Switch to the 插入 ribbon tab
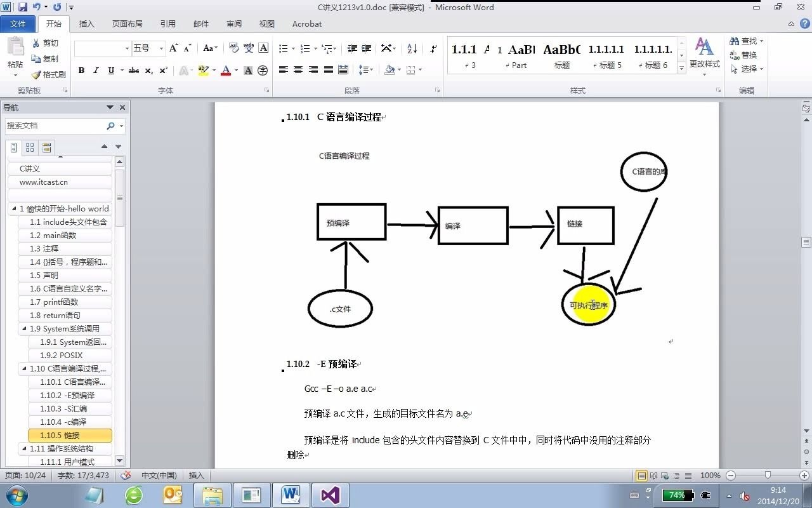 [86, 23]
